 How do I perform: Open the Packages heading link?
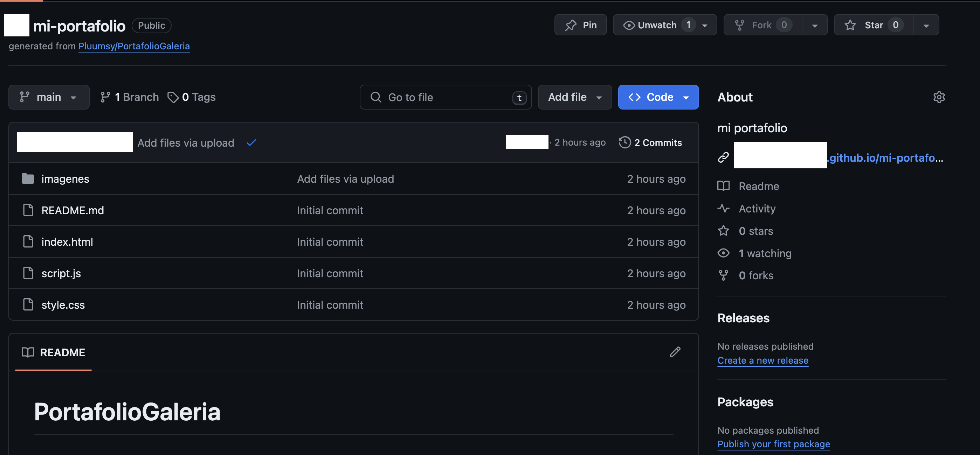tap(745, 402)
